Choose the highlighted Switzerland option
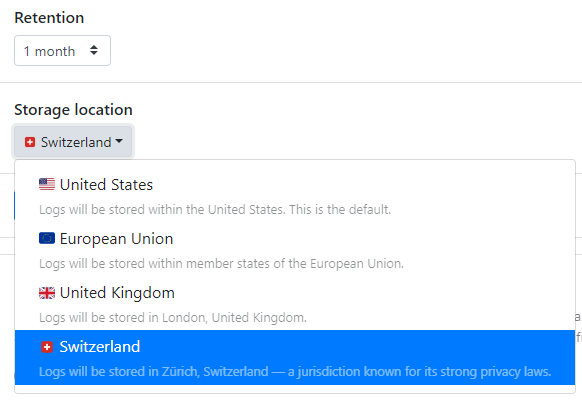Screen dimensions: 582x401 (x=295, y=357)
